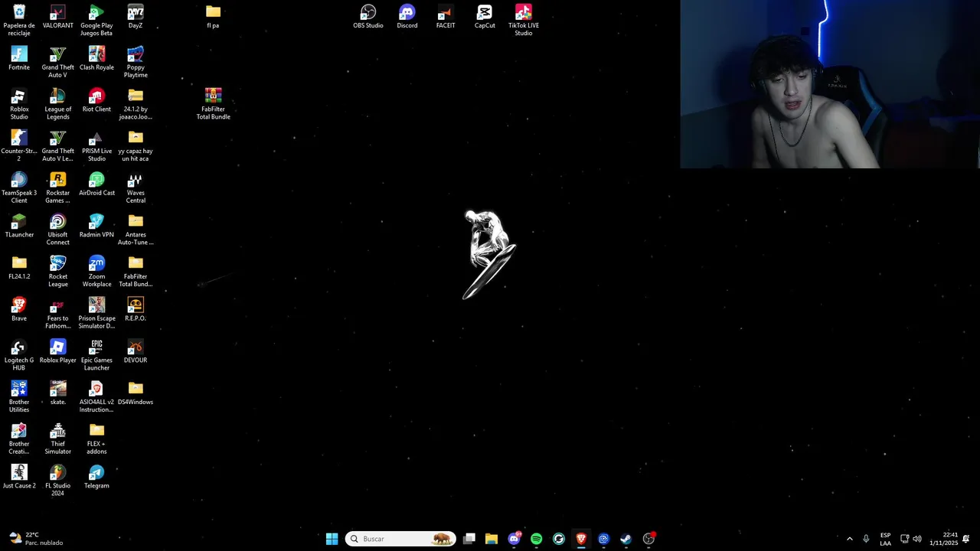
Task: Select the Rockstar Games launcher icon
Action: point(58,187)
